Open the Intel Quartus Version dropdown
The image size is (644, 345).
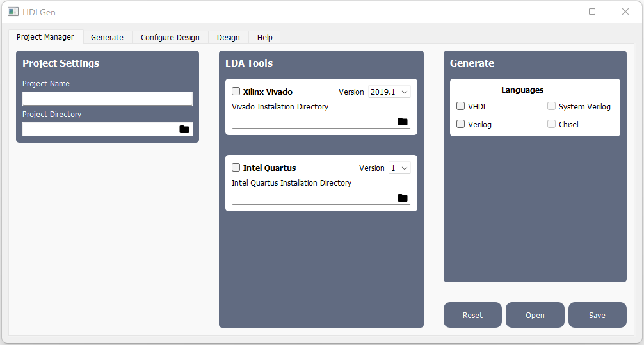(399, 168)
